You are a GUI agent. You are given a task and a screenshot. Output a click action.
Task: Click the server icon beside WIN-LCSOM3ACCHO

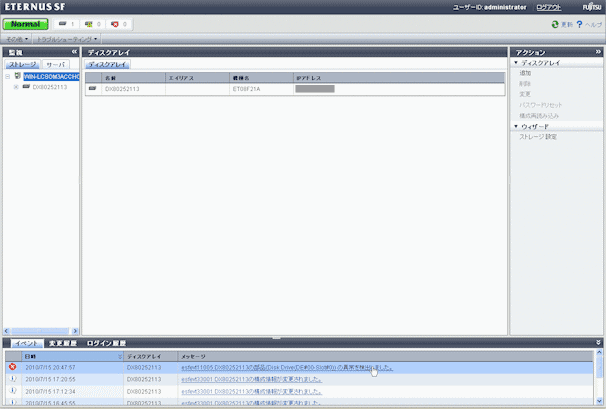coord(17,76)
